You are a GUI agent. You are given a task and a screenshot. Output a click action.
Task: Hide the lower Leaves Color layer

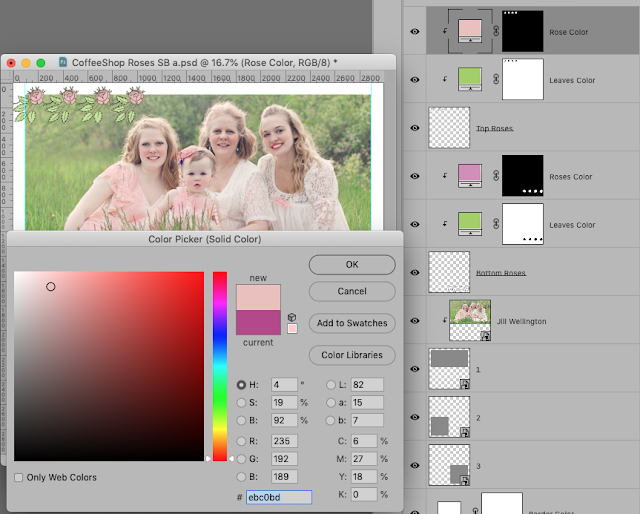[415, 224]
